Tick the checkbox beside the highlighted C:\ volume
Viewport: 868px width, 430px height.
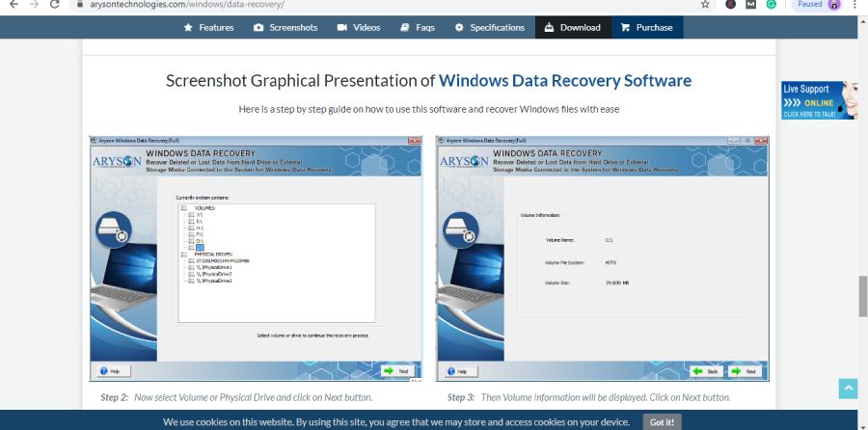pos(192,248)
